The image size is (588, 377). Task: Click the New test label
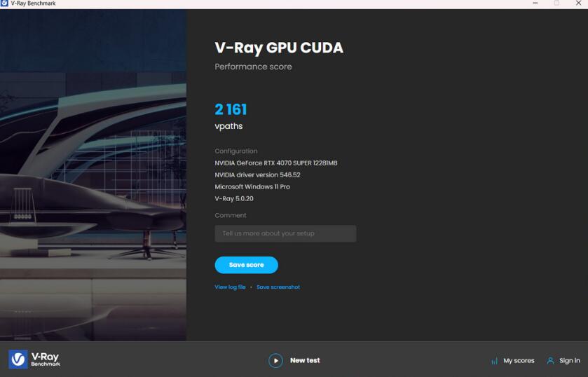click(305, 360)
